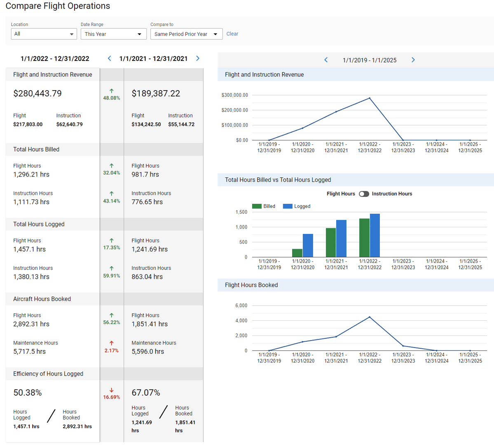Click the Clear link to reset filters

point(232,34)
